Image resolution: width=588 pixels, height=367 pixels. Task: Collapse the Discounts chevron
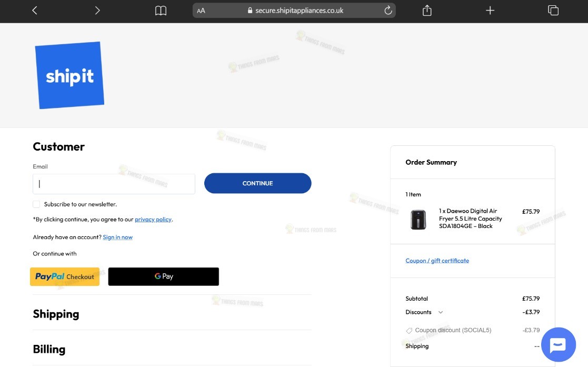pyautogui.click(x=441, y=312)
